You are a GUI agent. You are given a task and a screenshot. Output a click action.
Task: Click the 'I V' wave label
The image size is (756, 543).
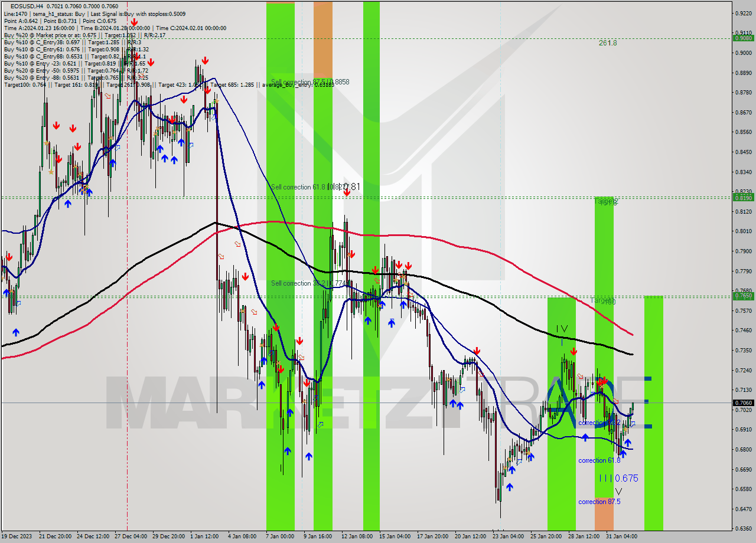click(x=562, y=329)
